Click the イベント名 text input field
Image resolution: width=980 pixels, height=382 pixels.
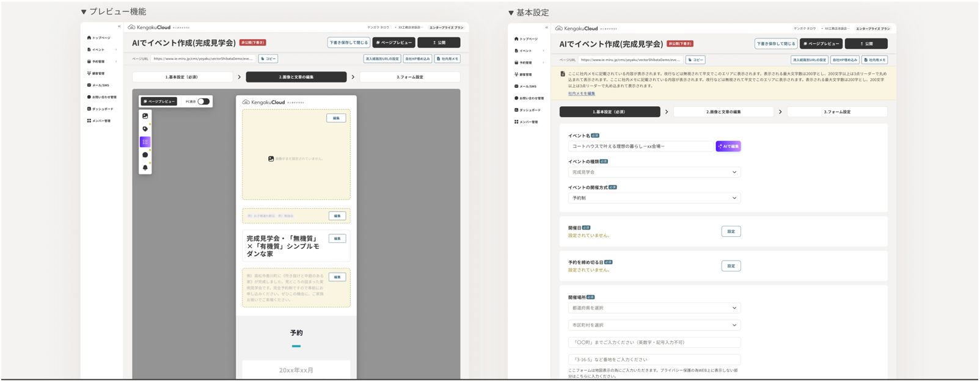[640, 146]
